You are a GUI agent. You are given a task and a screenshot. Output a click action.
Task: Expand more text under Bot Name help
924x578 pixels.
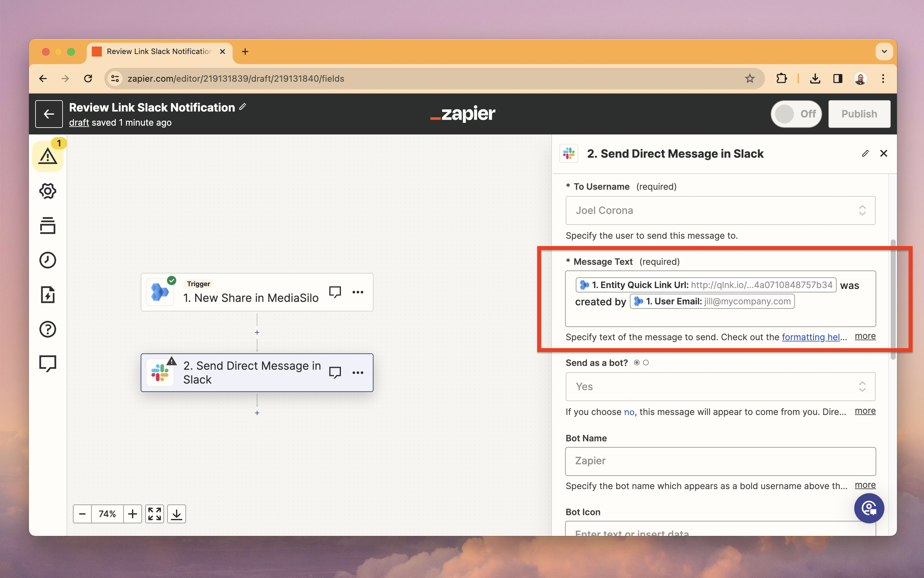pos(865,485)
